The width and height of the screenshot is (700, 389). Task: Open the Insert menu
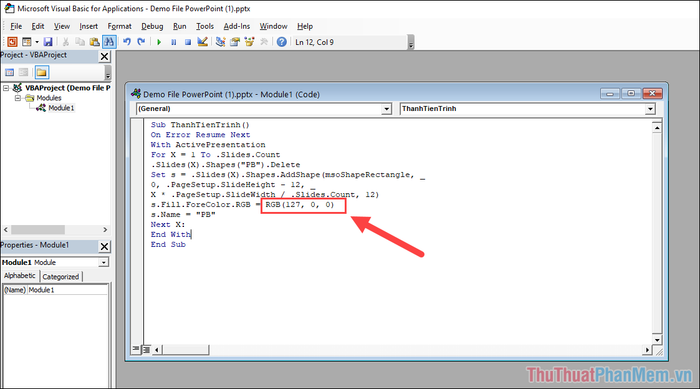coord(88,26)
